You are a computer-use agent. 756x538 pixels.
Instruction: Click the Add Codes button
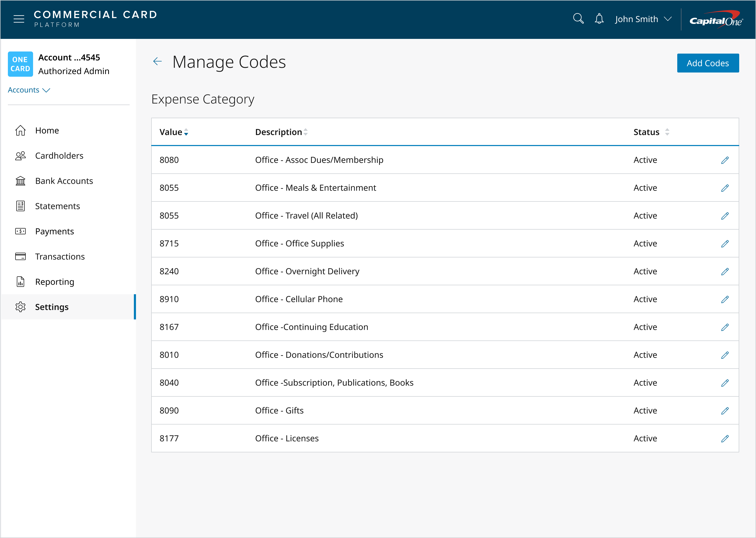(x=708, y=63)
